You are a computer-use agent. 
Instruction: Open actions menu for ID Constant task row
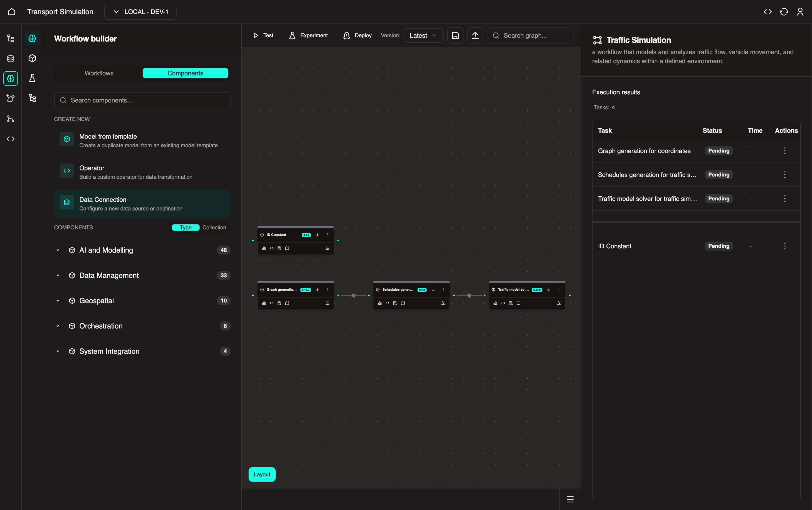point(784,246)
